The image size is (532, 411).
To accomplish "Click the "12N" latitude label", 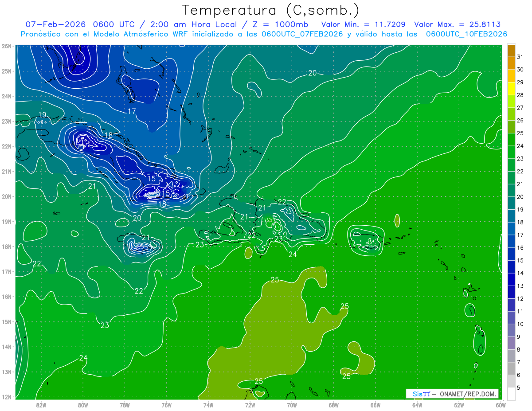I will 6,397.
